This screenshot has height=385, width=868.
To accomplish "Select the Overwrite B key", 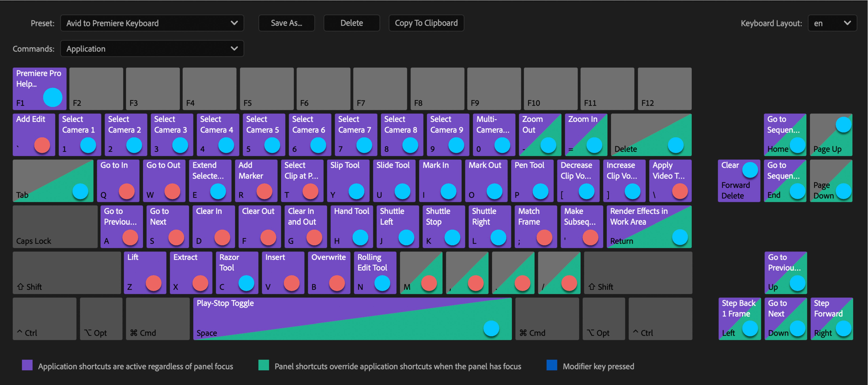I will [x=329, y=273].
